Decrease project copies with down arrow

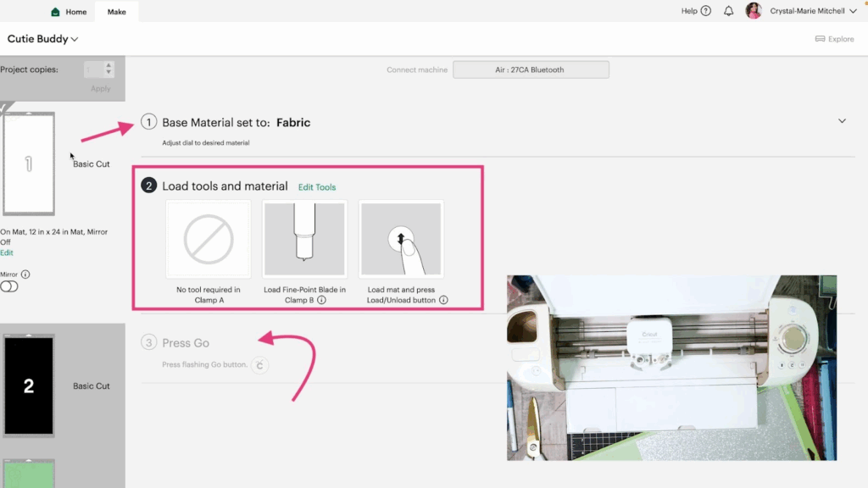[x=108, y=73]
